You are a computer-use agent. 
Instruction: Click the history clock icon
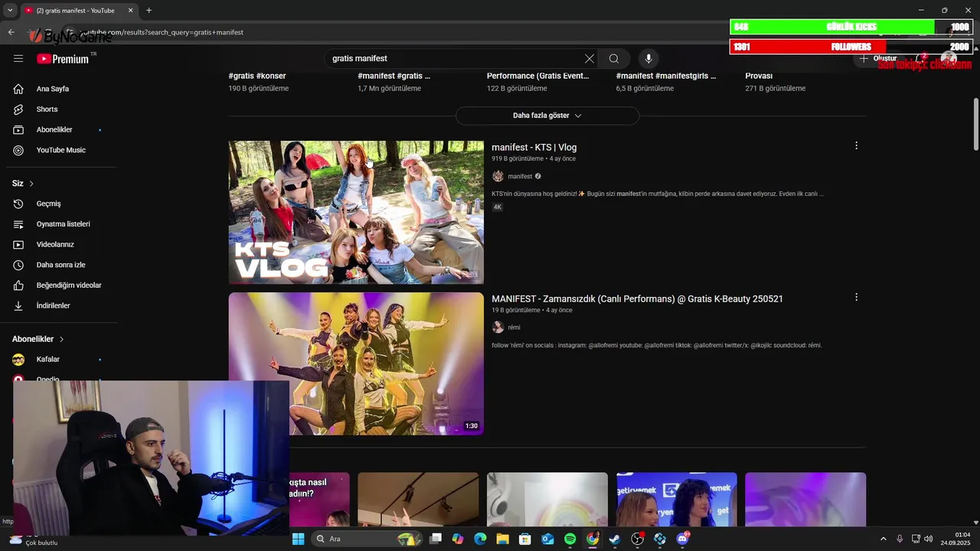[x=18, y=204]
